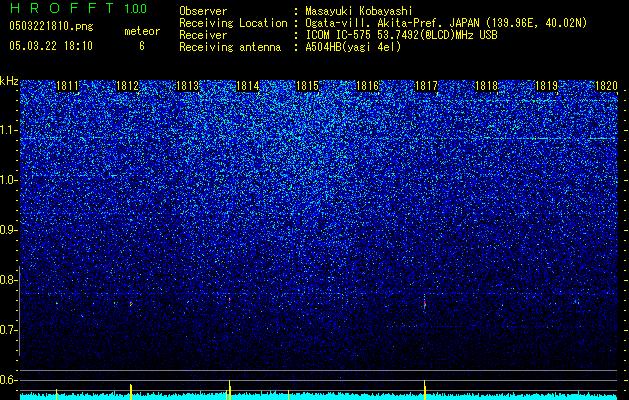
Task: Click the 1820 time tick label
Action: pos(606,86)
